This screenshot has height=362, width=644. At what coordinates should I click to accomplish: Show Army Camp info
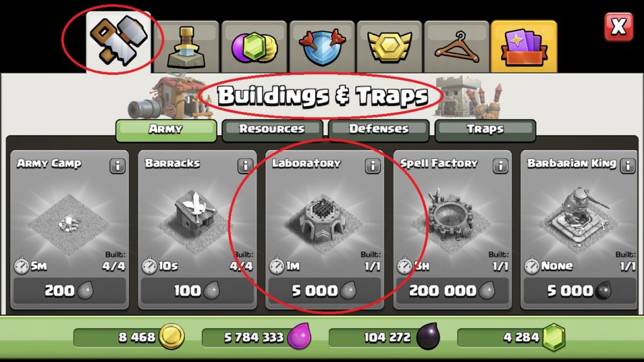pos(118,166)
